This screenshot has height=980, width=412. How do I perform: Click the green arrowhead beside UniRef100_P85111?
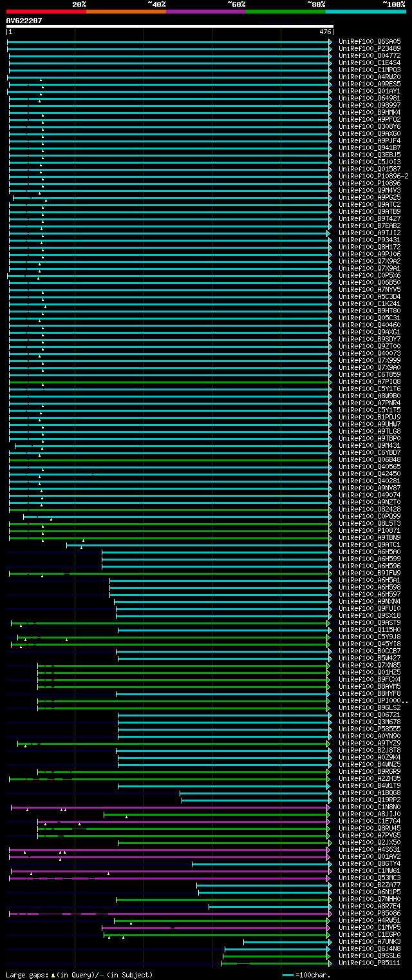click(330, 963)
